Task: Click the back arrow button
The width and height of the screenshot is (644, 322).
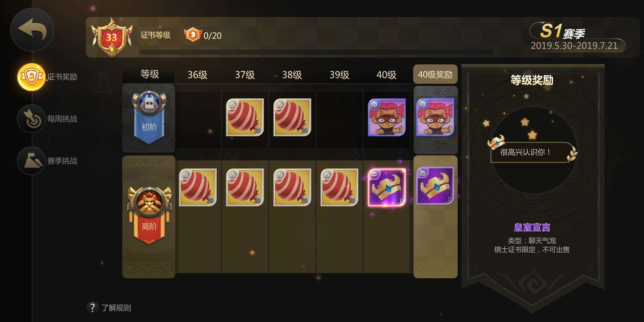Action: tap(32, 30)
